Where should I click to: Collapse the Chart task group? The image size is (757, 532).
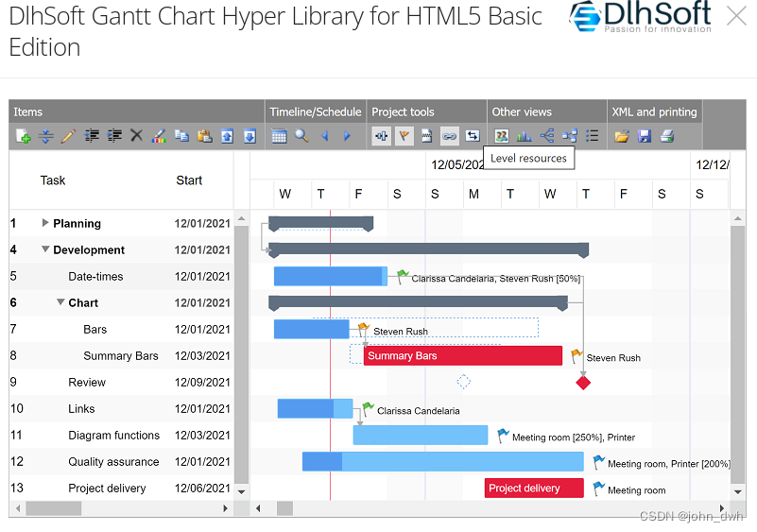[60, 301]
